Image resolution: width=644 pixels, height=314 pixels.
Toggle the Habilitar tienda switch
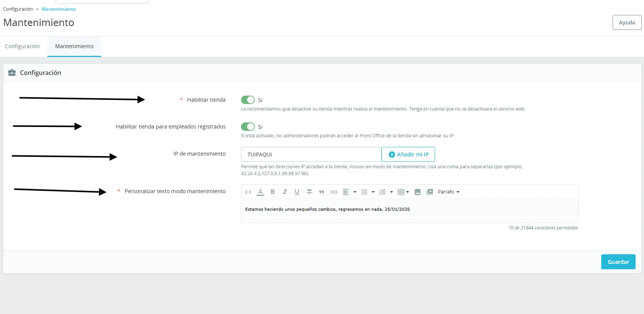point(248,100)
